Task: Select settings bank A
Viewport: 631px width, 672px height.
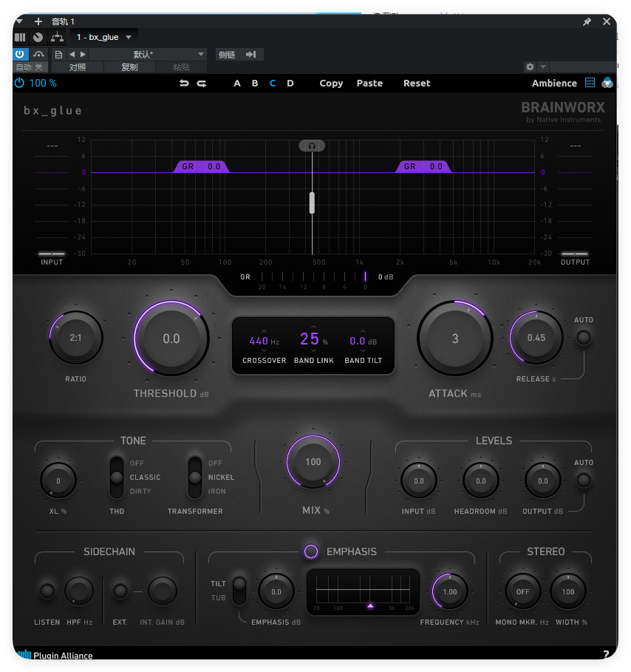Action: point(237,83)
